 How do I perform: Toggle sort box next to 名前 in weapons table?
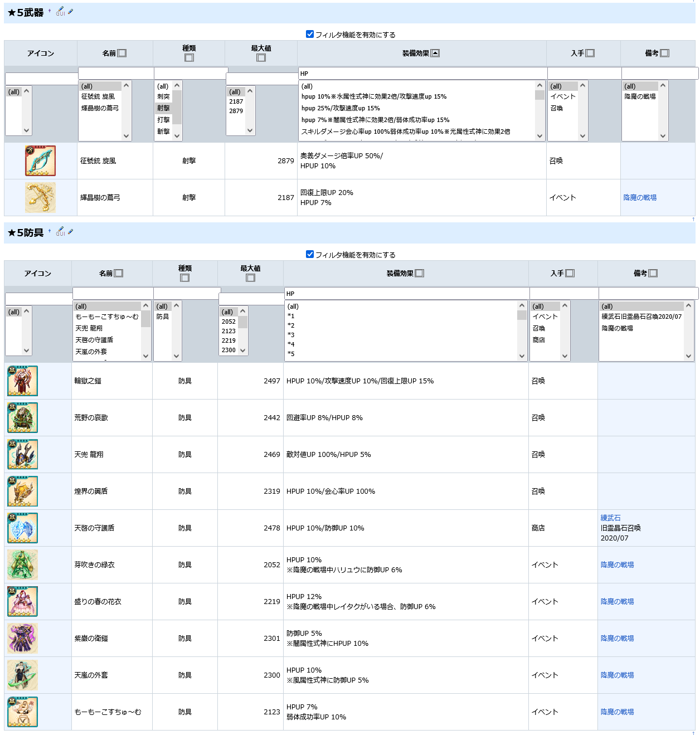122,53
